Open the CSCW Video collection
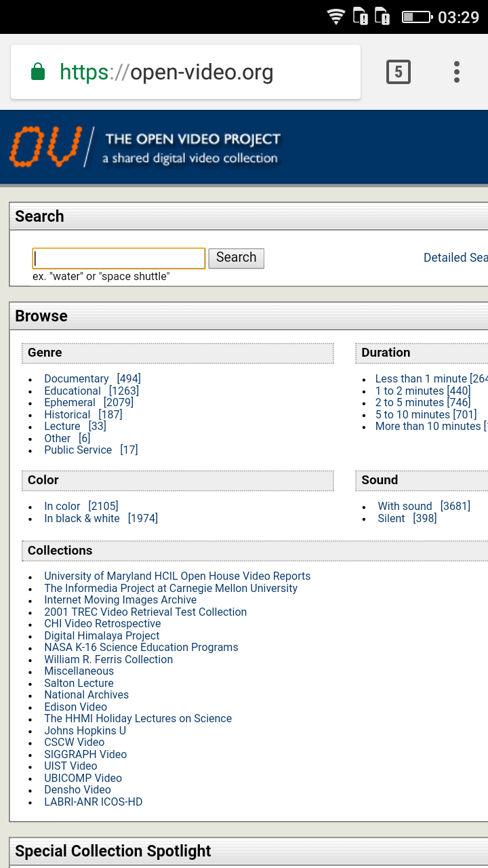This screenshot has height=868, width=488. 75,742
